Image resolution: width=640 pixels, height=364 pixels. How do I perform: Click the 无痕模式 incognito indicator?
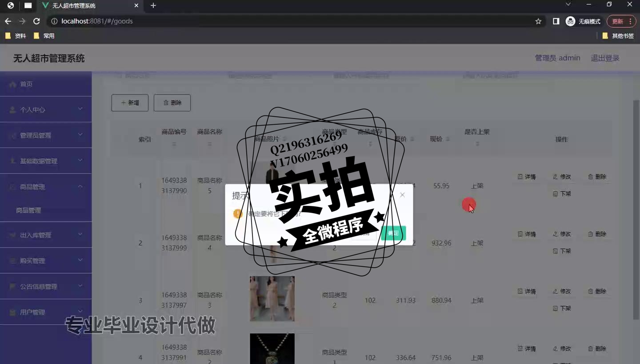(583, 21)
